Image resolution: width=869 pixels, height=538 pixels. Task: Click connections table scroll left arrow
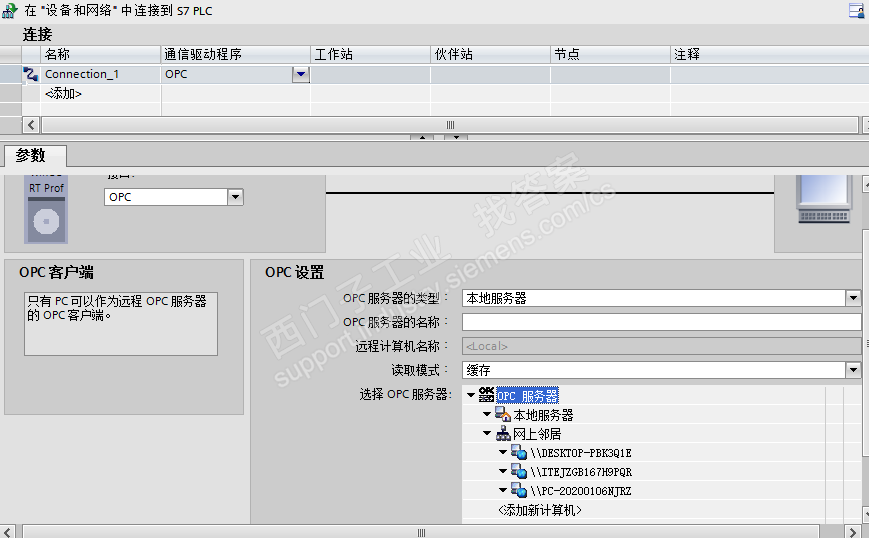(31, 125)
